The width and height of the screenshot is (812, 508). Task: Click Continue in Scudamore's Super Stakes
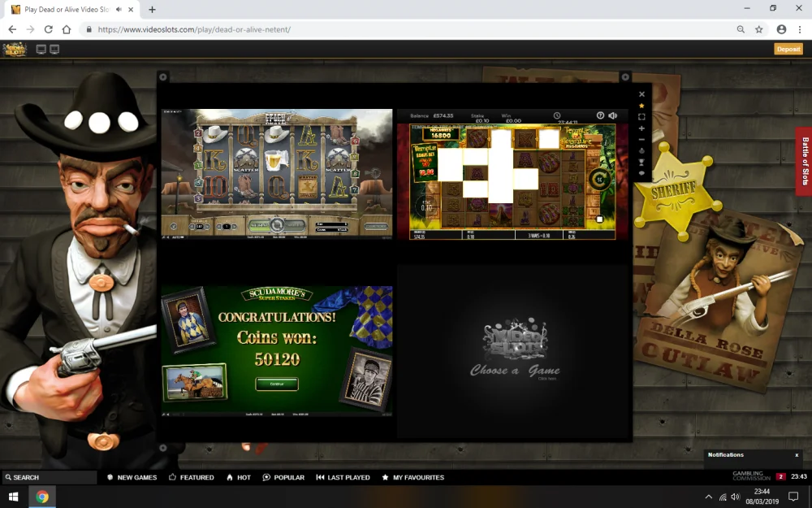pos(277,384)
